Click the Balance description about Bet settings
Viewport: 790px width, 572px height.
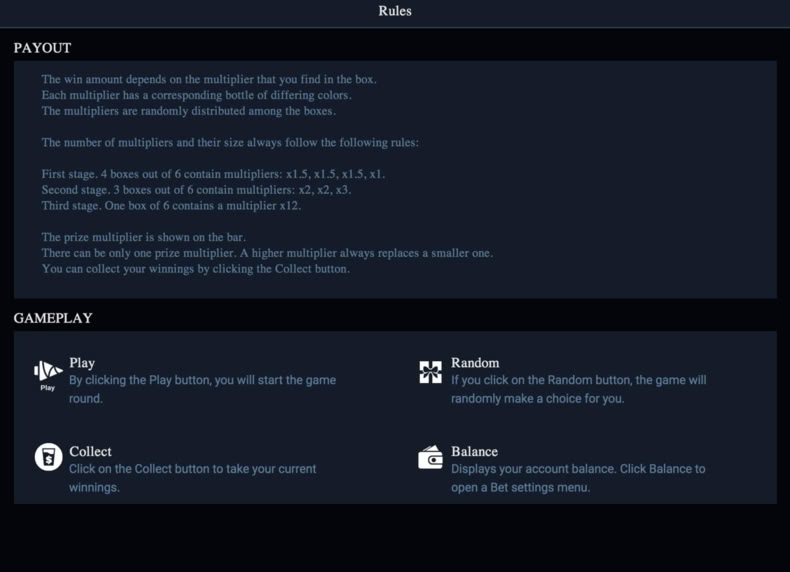tap(578, 478)
